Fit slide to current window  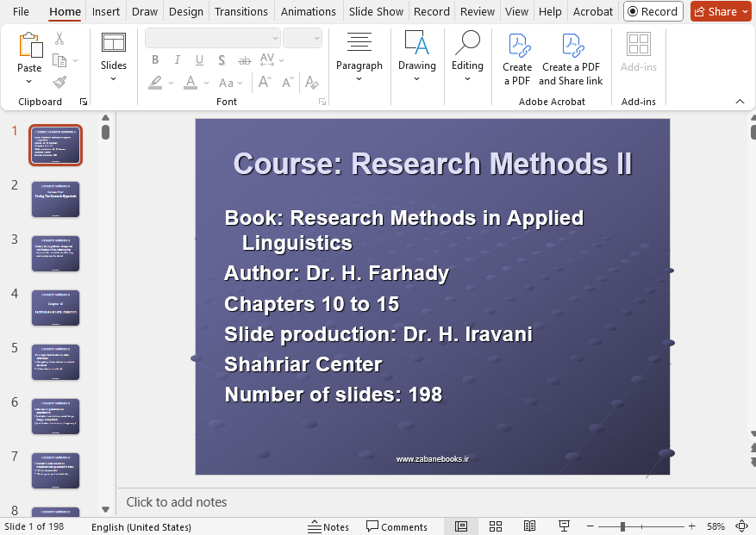coord(741,526)
